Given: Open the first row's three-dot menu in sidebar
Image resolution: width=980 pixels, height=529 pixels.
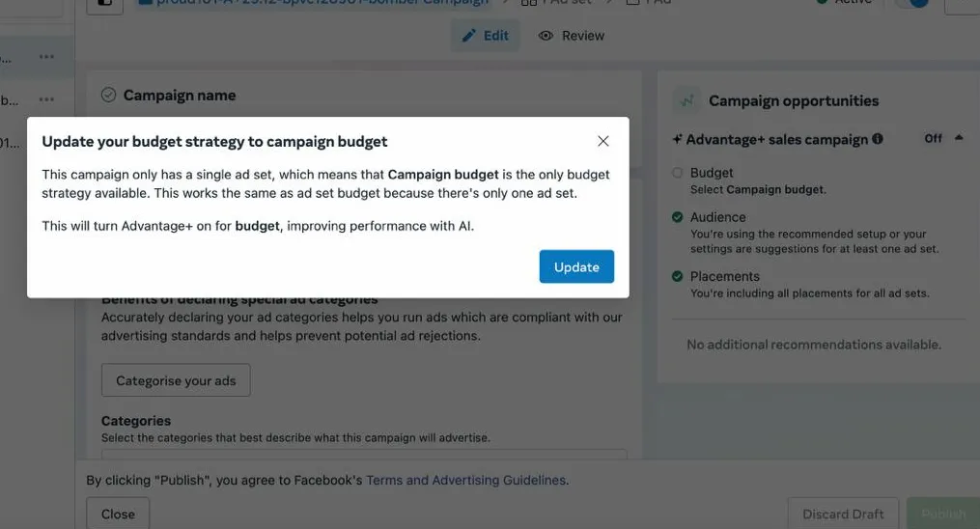Looking at the screenshot, I should pyautogui.click(x=46, y=57).
